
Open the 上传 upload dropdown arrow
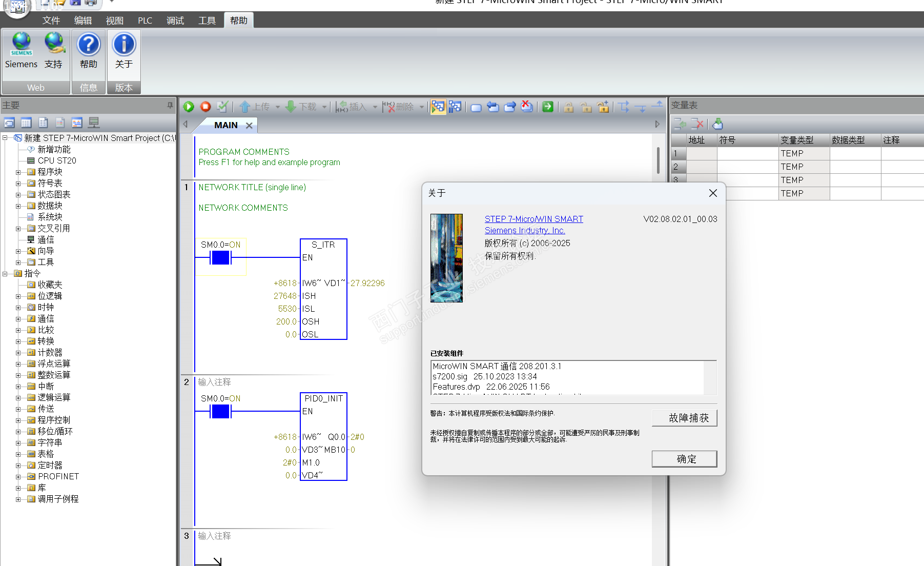(x=278, y=107)
